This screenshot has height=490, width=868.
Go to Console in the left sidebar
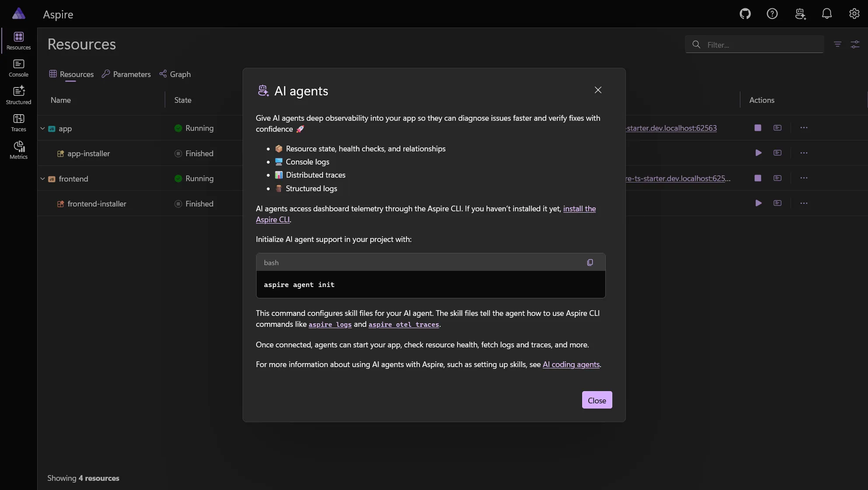coord(18,68)
